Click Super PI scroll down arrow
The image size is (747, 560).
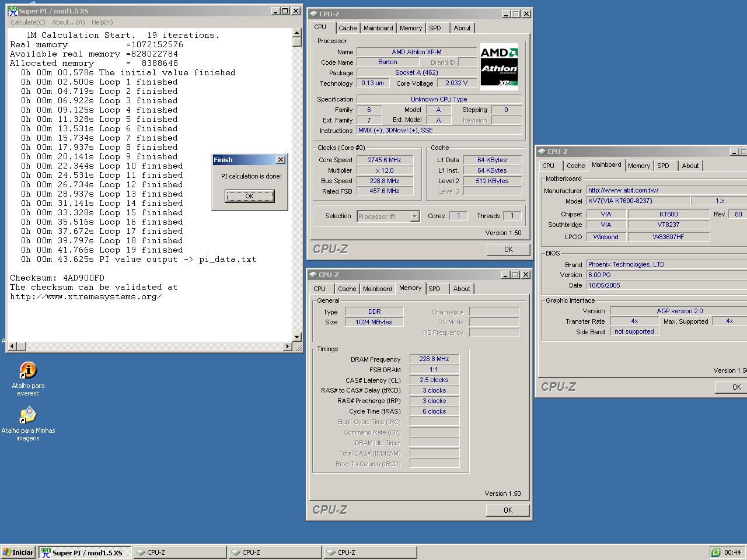(296, 337)
